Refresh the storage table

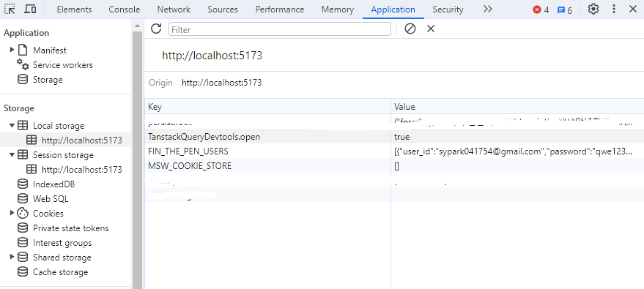[156, 29]
